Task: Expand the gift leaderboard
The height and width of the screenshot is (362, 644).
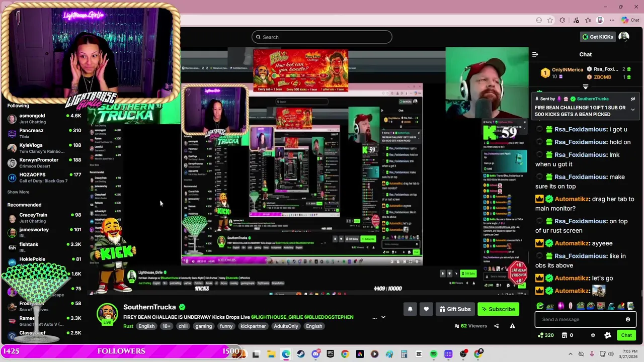Action: [585, 87]
